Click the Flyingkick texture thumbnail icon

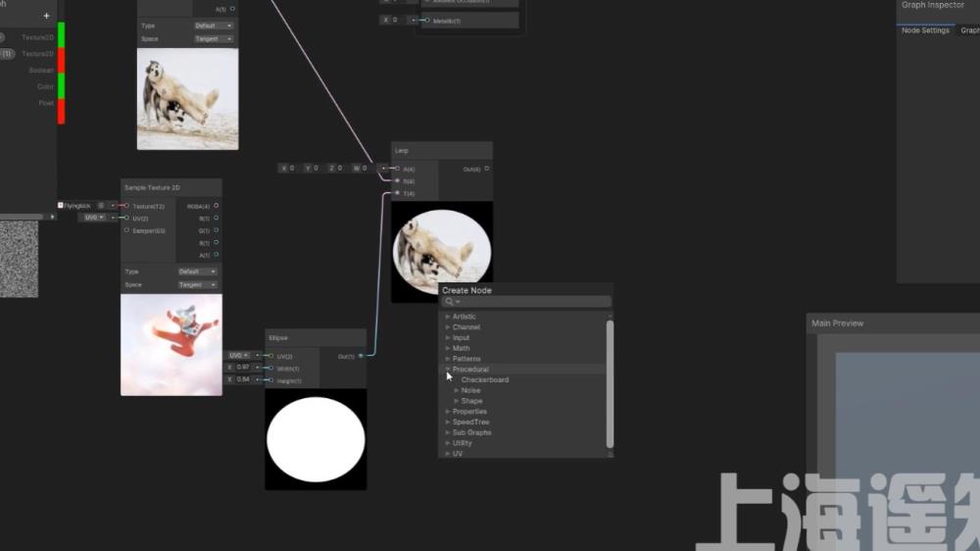coord(61,205)
